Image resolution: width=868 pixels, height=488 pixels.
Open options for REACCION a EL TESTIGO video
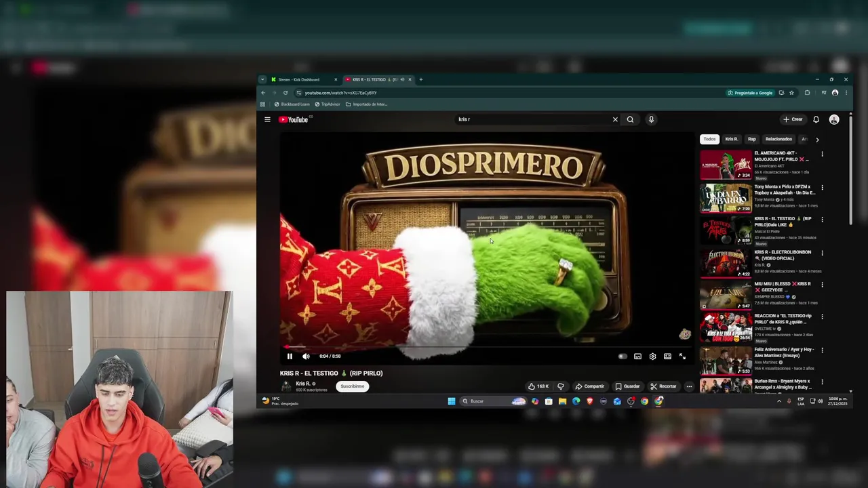[x=822, y=317]
